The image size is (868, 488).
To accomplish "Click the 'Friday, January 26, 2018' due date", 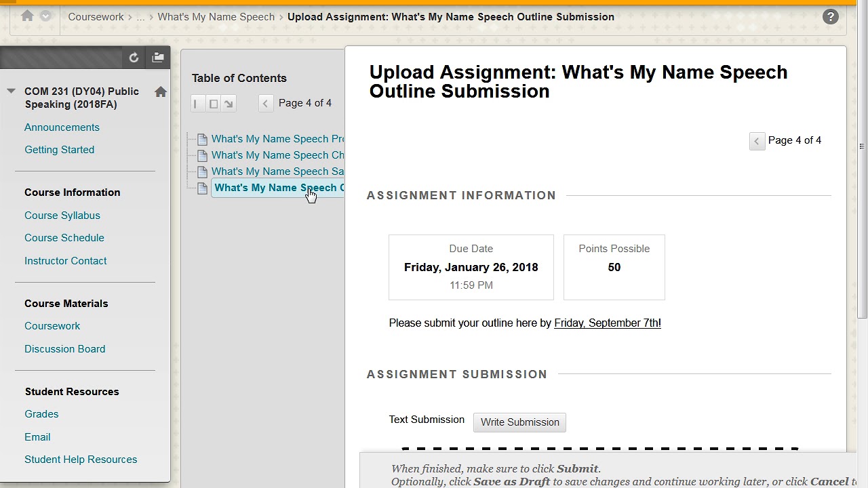I will tap(471, 267).
